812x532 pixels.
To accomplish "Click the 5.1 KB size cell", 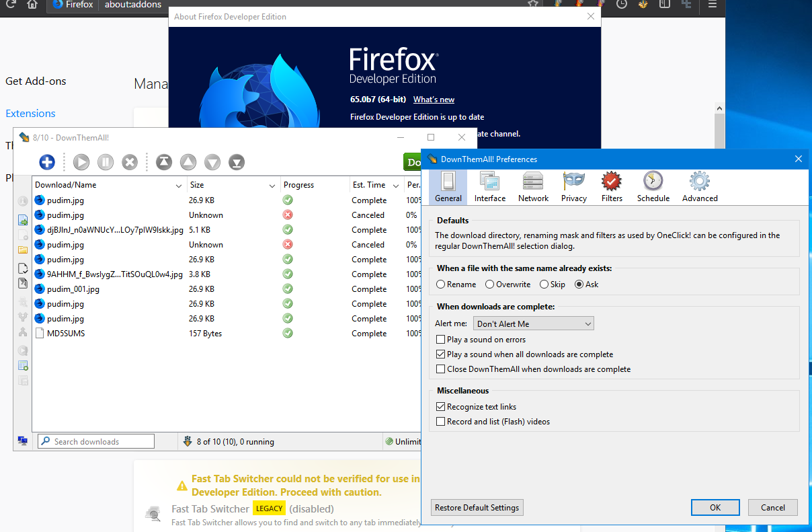I will [200, 230].
